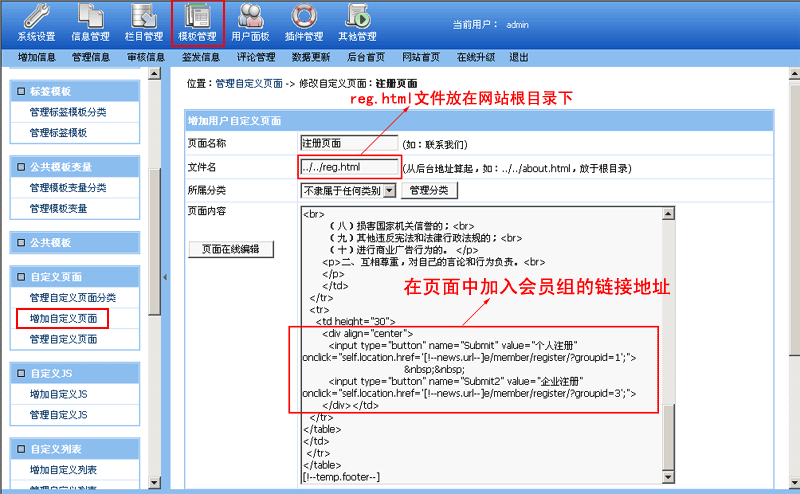Open 系统设置 wrench icon

click(36, 17)
